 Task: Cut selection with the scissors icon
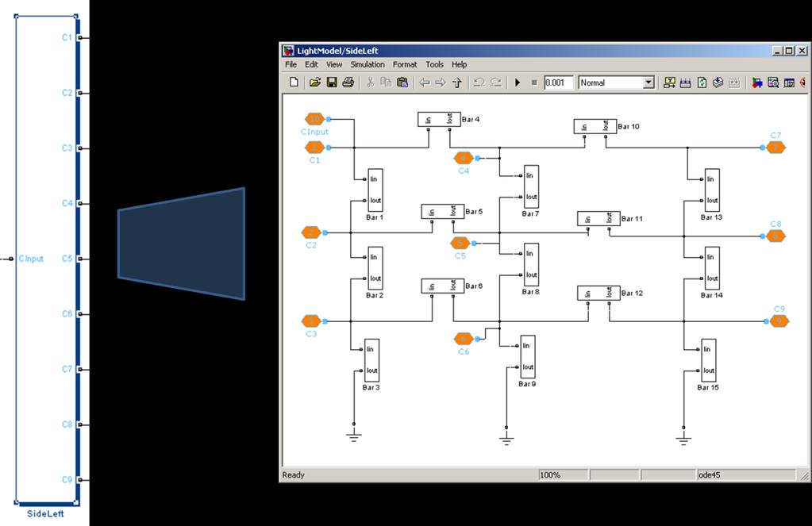coord(370,83)
